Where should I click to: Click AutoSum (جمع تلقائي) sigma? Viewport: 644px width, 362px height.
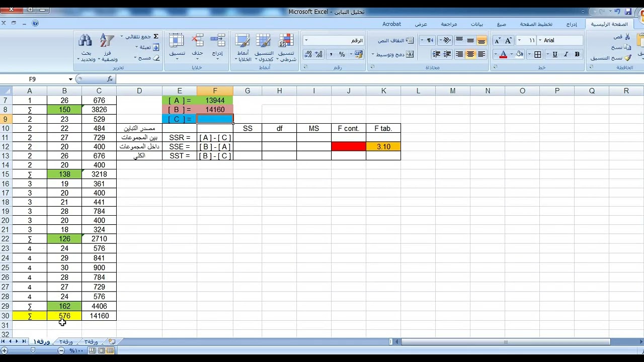(x=155, y=37)
